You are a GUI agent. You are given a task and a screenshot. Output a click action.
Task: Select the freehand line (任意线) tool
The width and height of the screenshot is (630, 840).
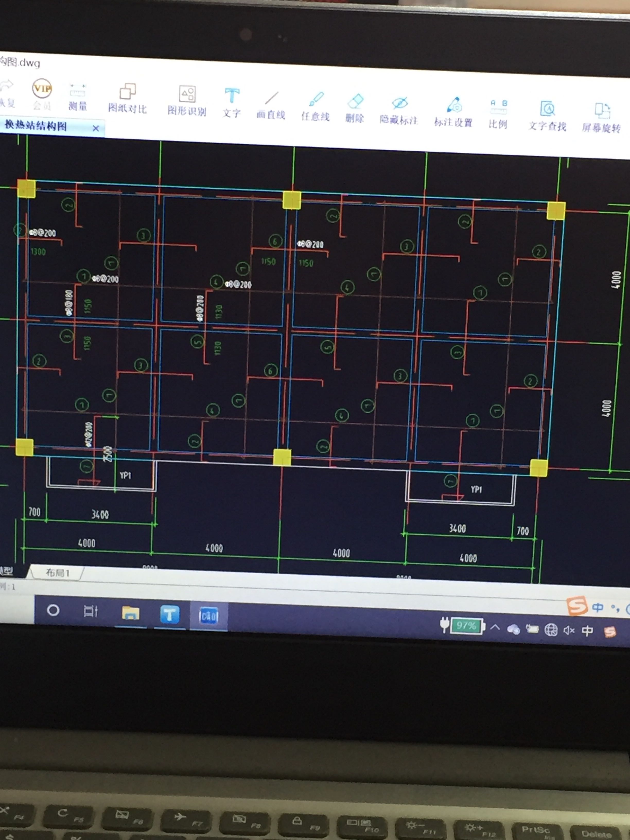pos(316,100)
